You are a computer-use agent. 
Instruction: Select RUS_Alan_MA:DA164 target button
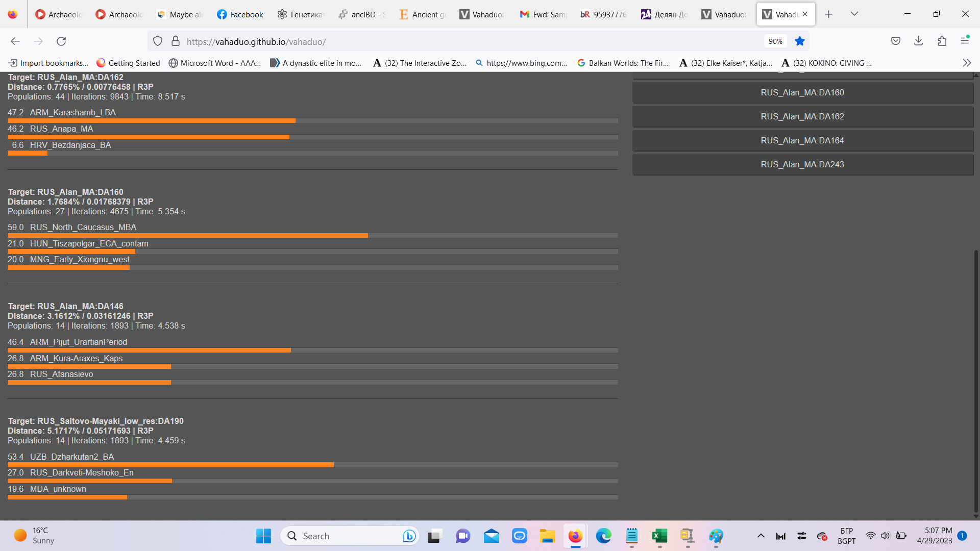coord(802,140)
